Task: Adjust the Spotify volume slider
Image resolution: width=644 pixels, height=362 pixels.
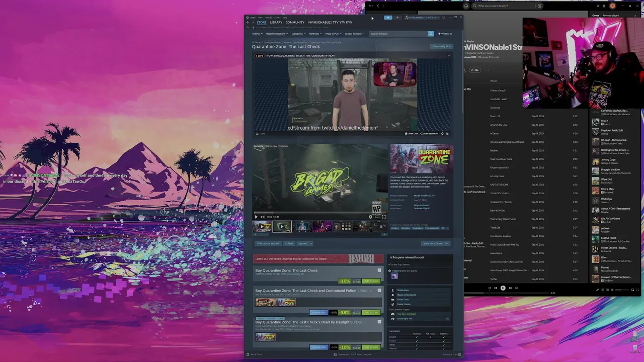Action: coord(622,290)
